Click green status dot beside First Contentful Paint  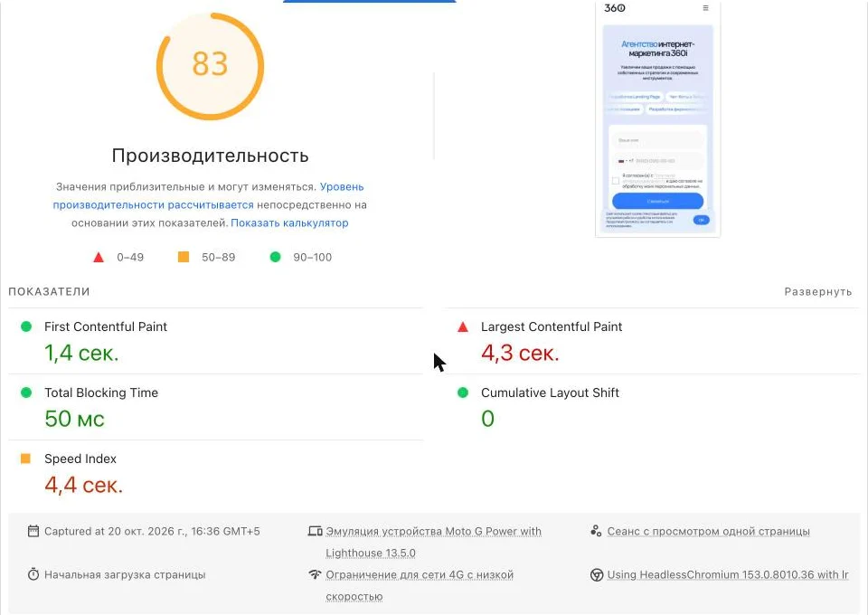tap(26, 326)
